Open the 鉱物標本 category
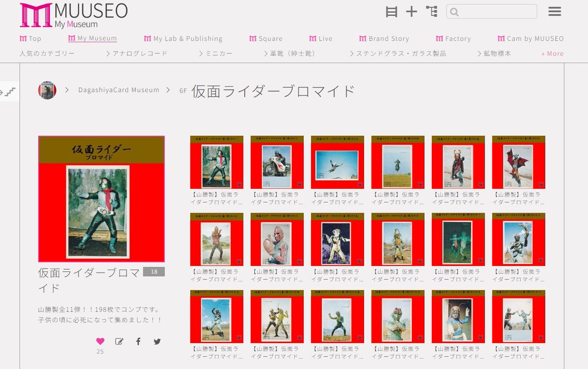Screen dimensions: 588x369 click(x=494, y=53)
